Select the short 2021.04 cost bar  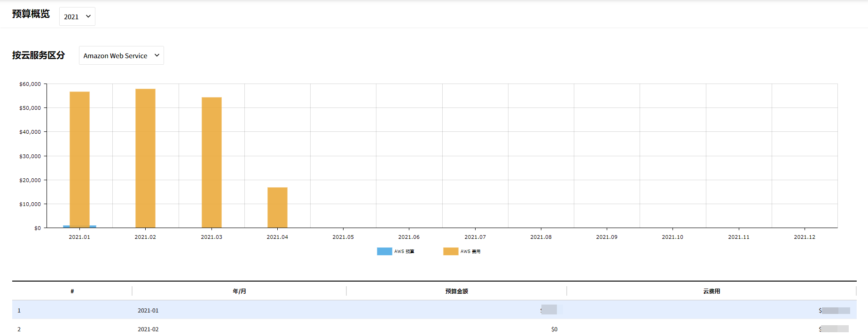click(x=277, y=207)
